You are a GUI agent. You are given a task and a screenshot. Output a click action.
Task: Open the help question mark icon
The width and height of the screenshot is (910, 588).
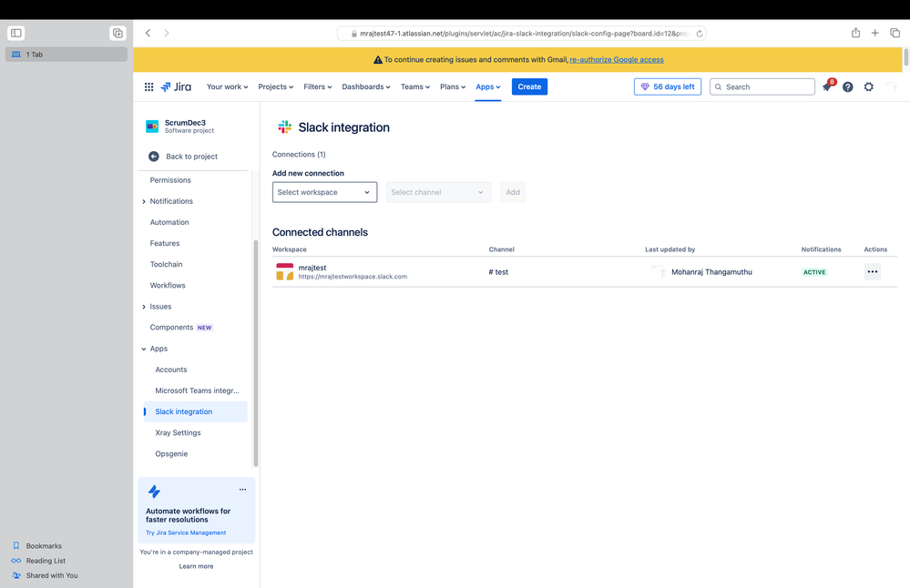coord(848,87)
